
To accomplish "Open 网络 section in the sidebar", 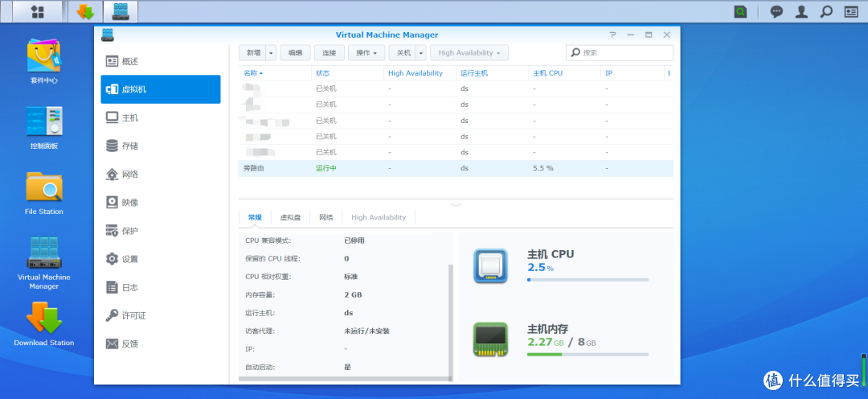I will click(x=161, y=174).
